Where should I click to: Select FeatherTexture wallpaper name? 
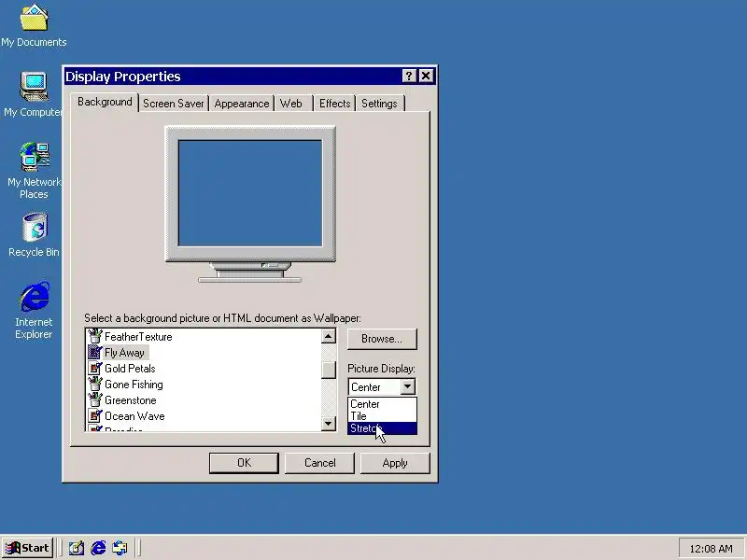pyautogui.click(x=138, y=337)
